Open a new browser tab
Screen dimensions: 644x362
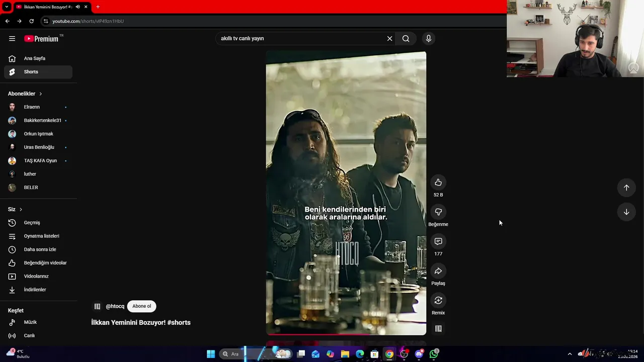(98, 7)
